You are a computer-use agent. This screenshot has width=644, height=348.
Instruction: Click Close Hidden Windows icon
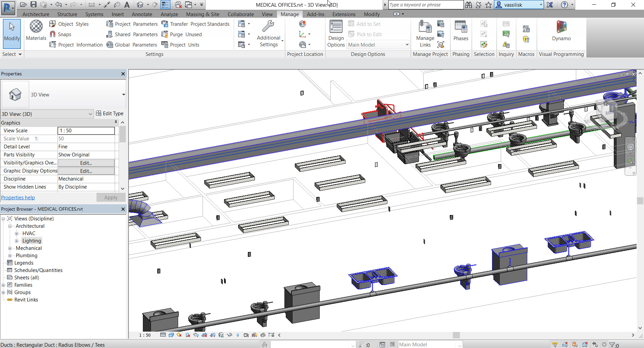click(x=178, y=5)
